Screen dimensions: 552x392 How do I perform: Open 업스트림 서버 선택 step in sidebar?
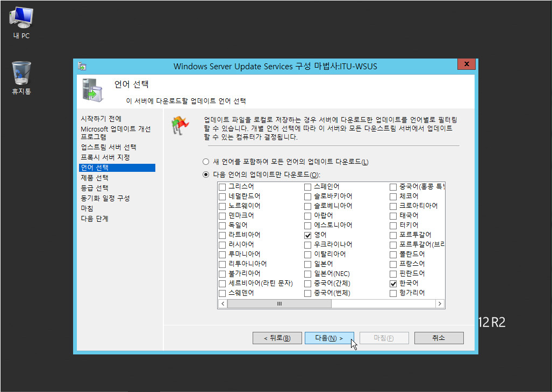109,147
